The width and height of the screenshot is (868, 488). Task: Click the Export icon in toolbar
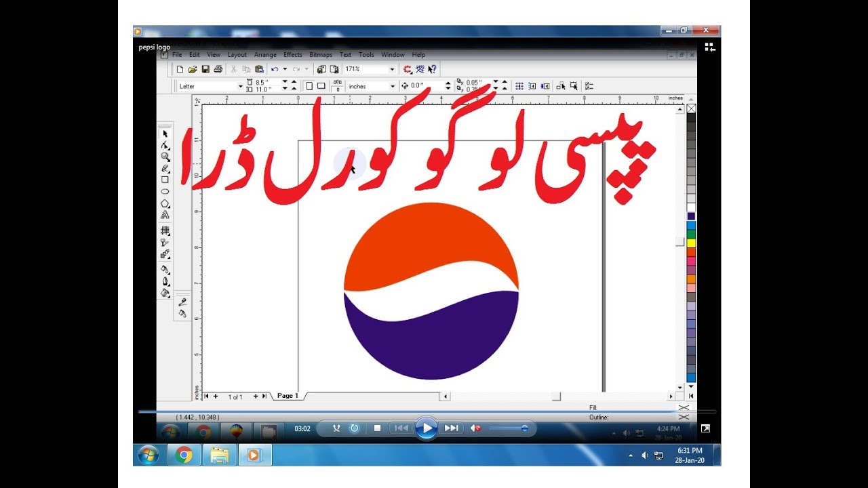(334, 69)
